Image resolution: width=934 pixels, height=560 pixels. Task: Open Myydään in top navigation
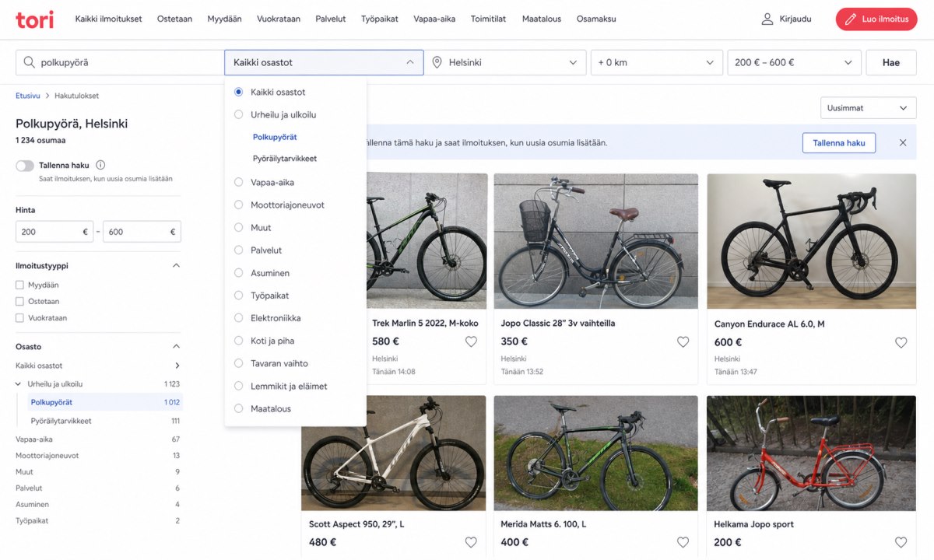click(x=223, y=19)
